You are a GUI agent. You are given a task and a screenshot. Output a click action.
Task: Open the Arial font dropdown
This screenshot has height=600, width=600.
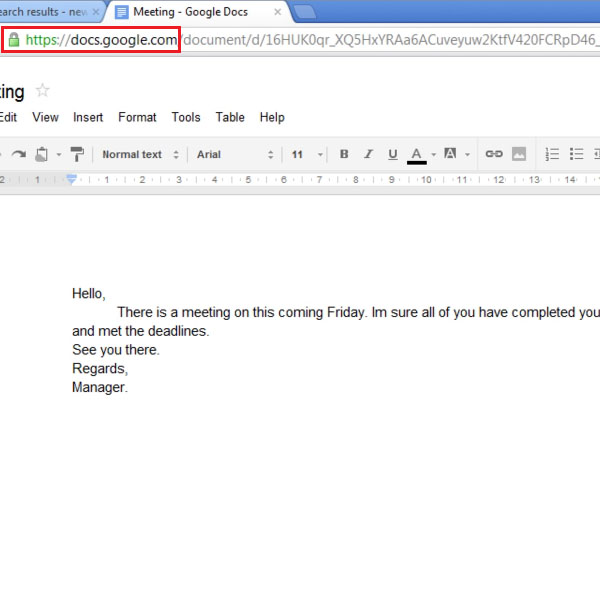tap(235, 154)
